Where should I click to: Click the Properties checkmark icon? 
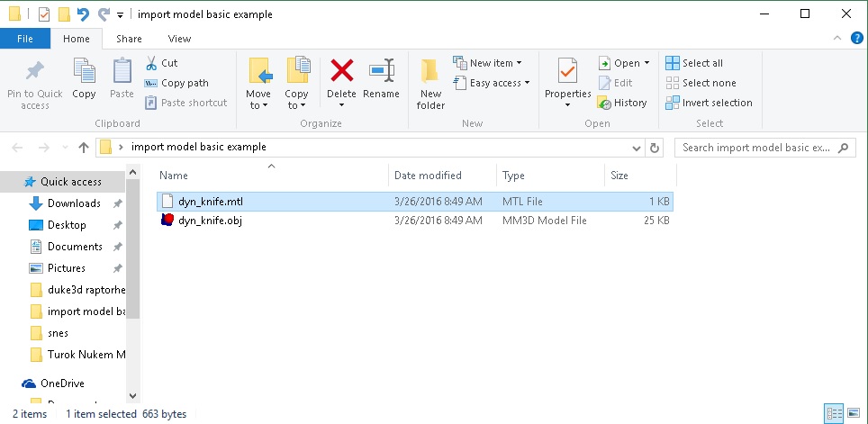click(x=567, y=71)
